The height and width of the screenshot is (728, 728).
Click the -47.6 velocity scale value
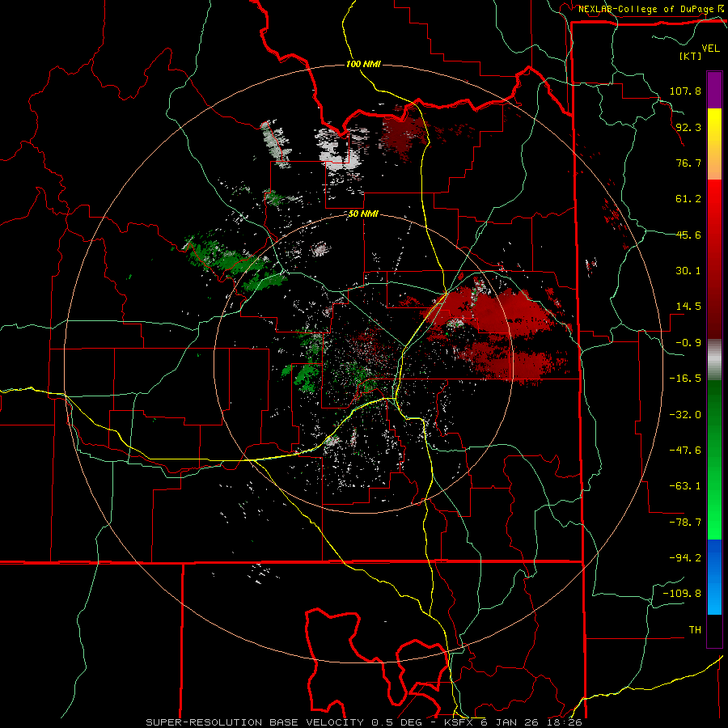pos(685,451)
